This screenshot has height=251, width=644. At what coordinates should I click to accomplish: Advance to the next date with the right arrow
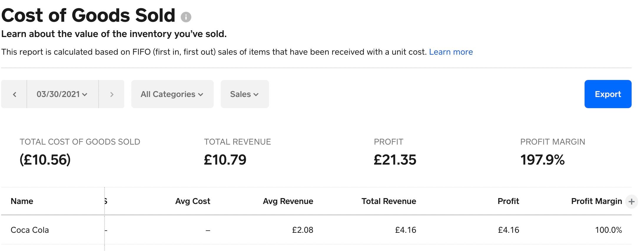[x=112, y=94]
